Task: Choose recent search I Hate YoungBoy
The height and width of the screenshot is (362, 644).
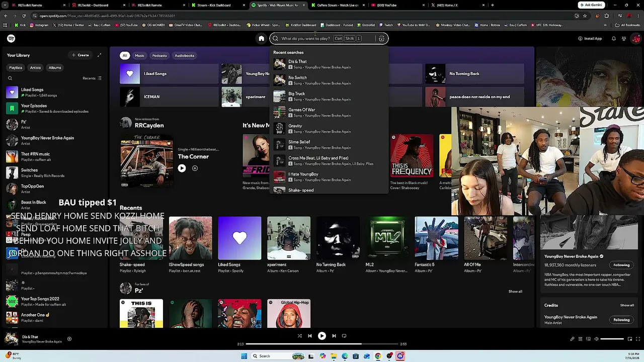Action: [x=329, y=177]
